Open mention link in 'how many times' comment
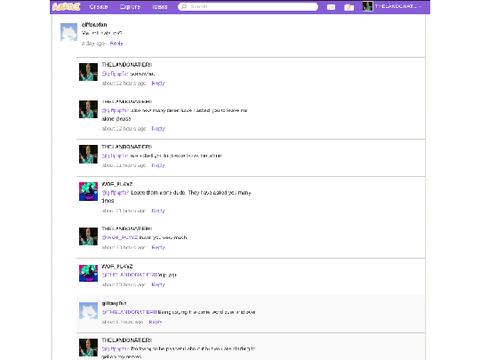Viewport: 480px width, 360px height. 115,110
